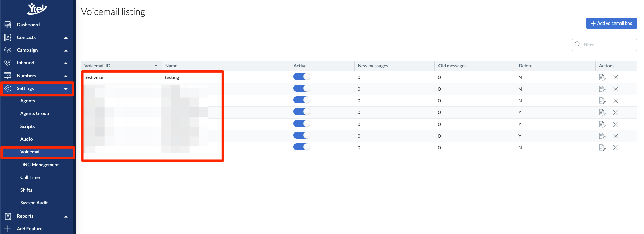Open the Agents settings page
The image size is (644, 234).
[x=27, y=101]
